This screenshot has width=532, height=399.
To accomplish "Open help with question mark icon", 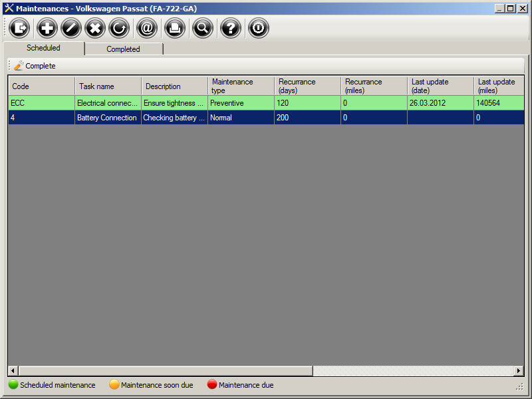I will [231, 28].
